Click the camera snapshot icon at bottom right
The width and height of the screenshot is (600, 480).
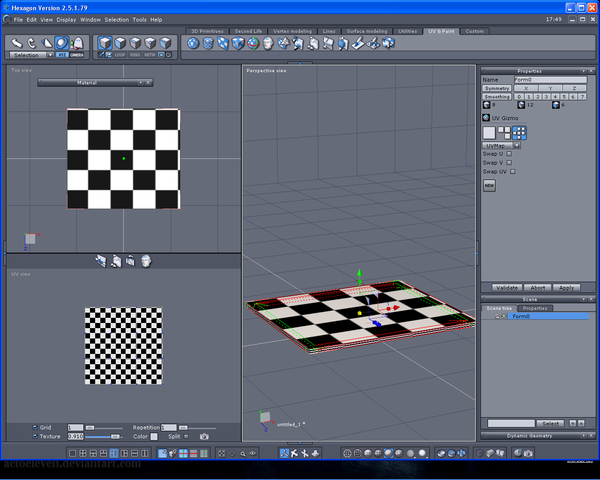click(x=528, y=454)
